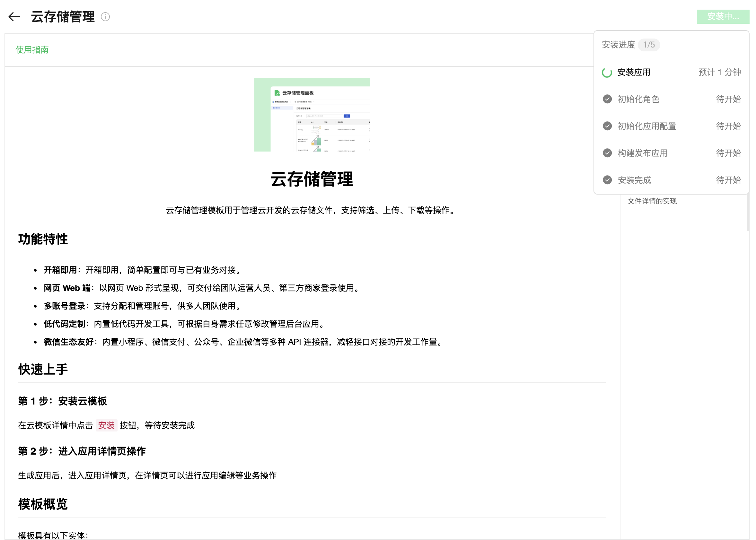The height and width of the screenshot is (540, 756).
Task: Click the check icon beside 初始化应用配置
Action: pyautogui.click(x=607, y=126)
